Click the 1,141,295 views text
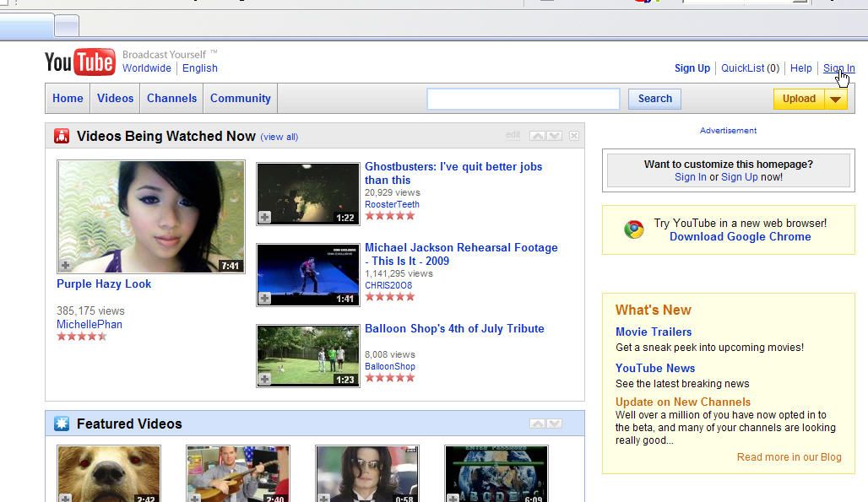 coord(399,273)
